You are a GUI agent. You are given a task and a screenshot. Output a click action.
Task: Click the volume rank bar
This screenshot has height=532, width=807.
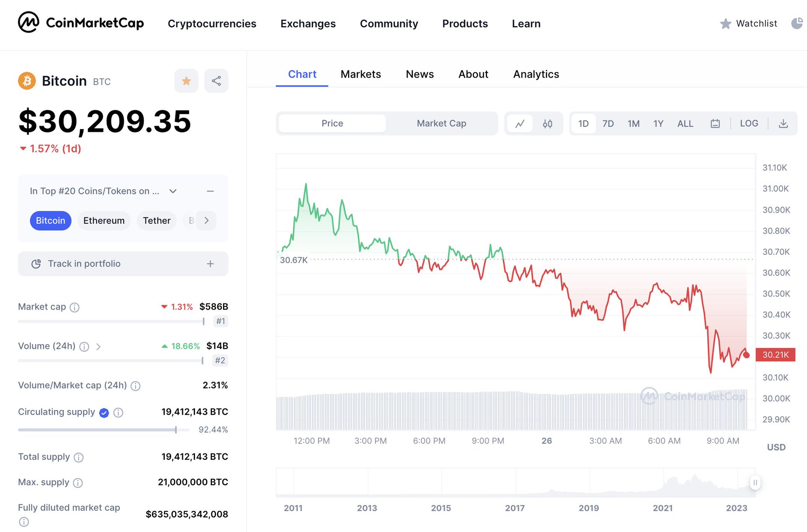111,360
